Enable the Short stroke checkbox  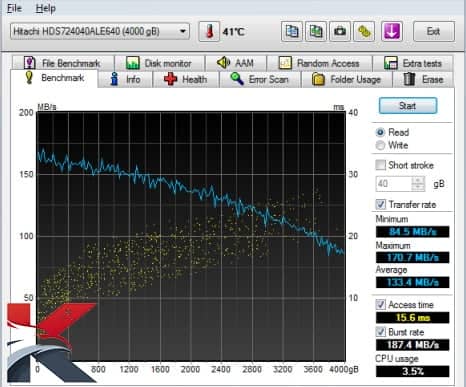tap(380, 165)
